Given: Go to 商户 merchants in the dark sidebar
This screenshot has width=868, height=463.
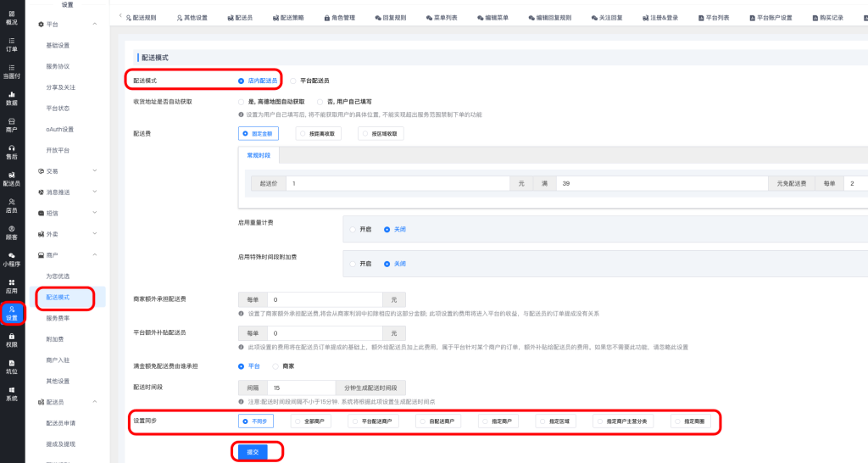Looking at the screenshot, I should point(12,125).
